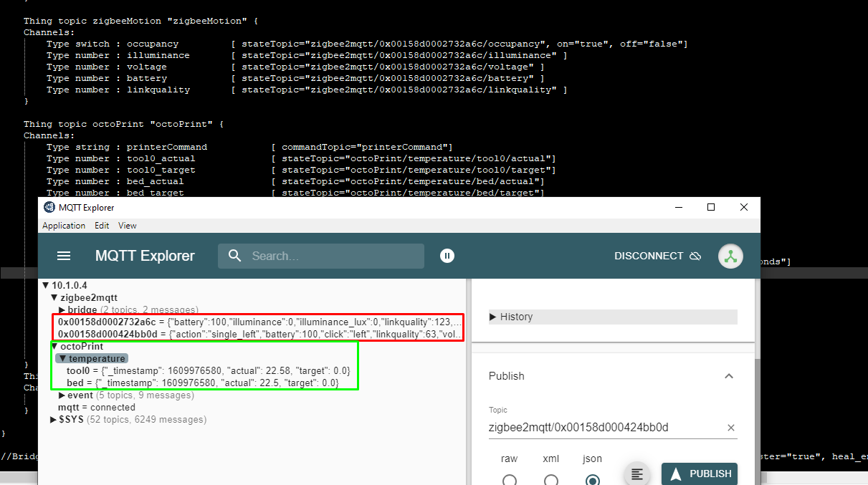868x485 pixels.
Task: Open the View menu
Action: tap(128, 225)
